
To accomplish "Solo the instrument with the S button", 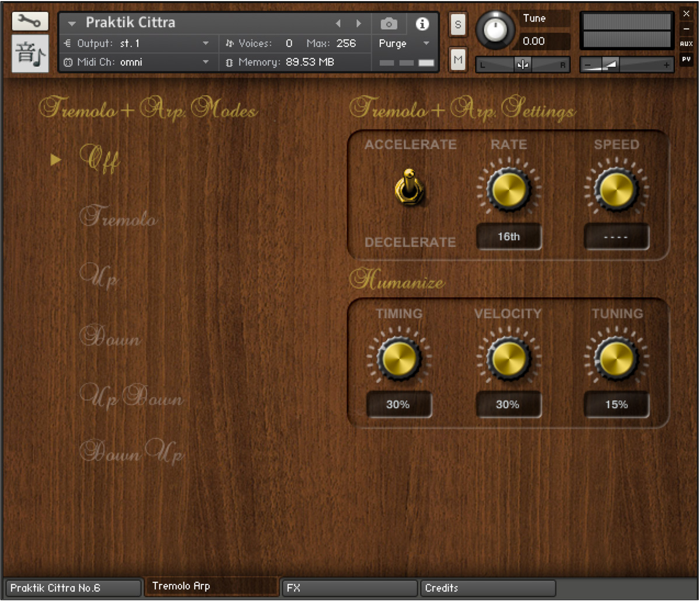I will click(x=458, y=25).
